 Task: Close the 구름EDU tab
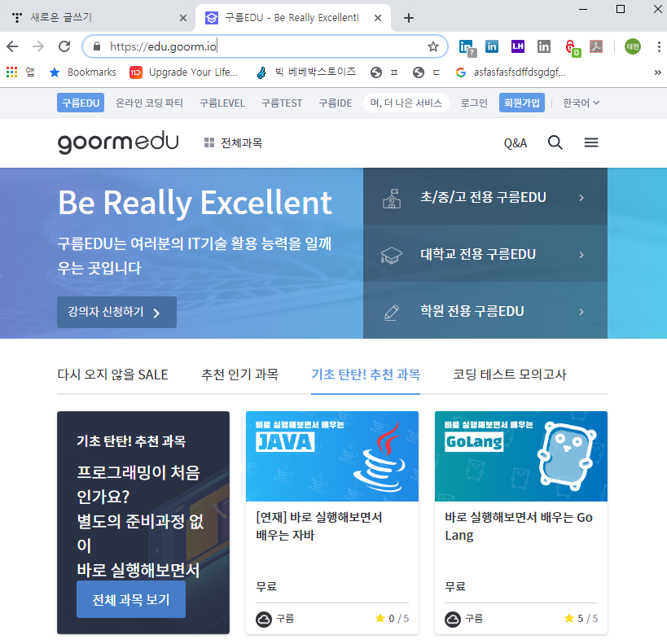pos(378,18)
